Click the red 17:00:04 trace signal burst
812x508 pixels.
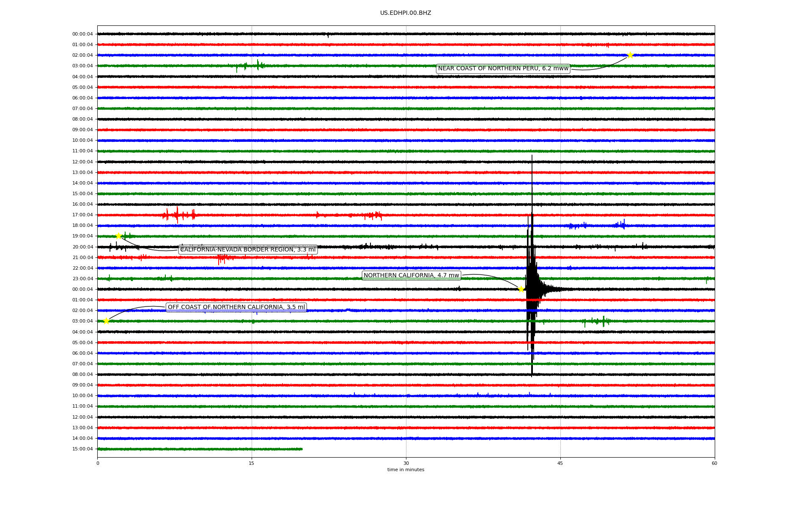tap(178, 215)
